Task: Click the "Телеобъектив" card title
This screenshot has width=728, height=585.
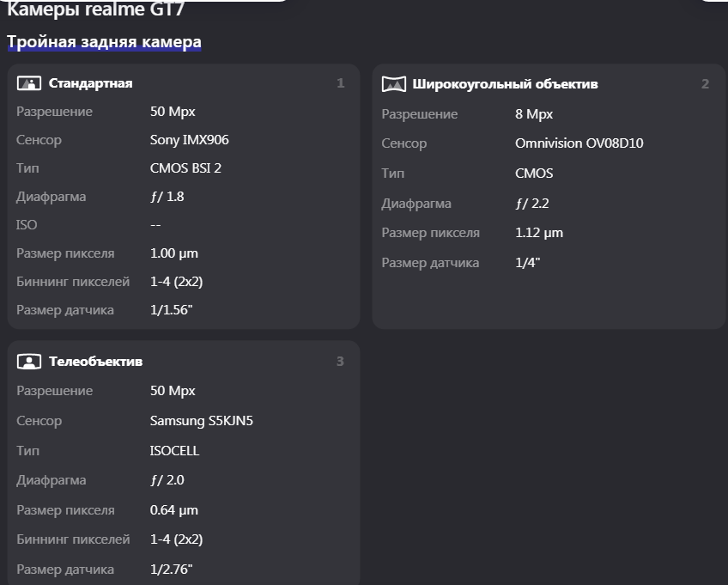Action: click(x=95, y=362)
